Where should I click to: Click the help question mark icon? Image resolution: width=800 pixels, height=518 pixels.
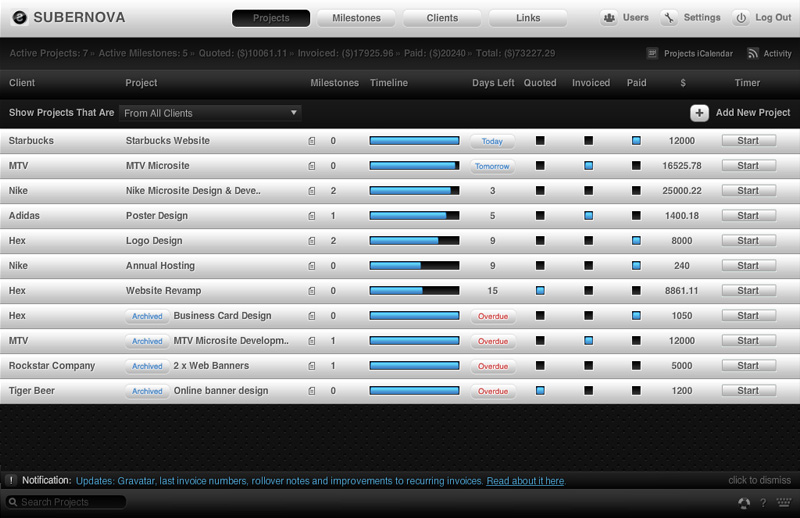coord(763,503)
